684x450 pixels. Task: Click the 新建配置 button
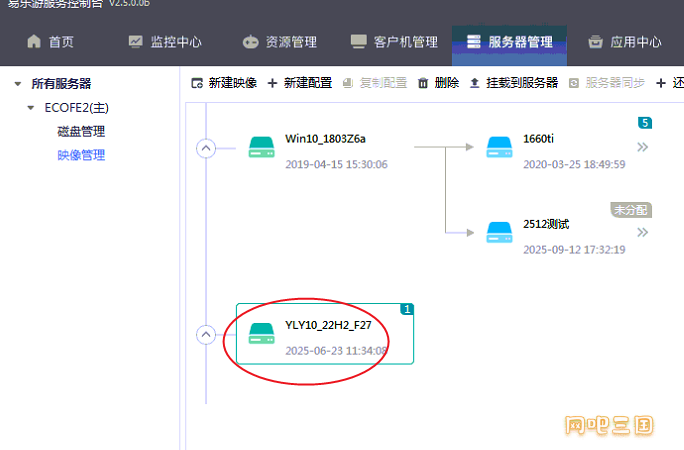pos(300,83)
